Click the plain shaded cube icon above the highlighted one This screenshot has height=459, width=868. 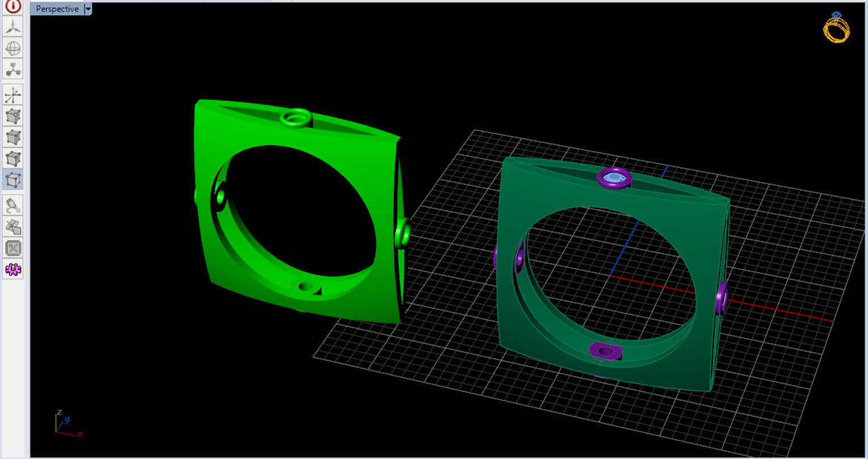(x=13, y=158)
